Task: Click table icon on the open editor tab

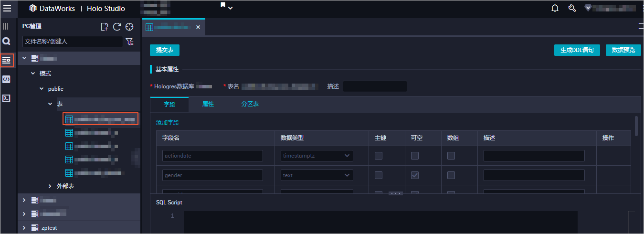Action: (149, 27)
